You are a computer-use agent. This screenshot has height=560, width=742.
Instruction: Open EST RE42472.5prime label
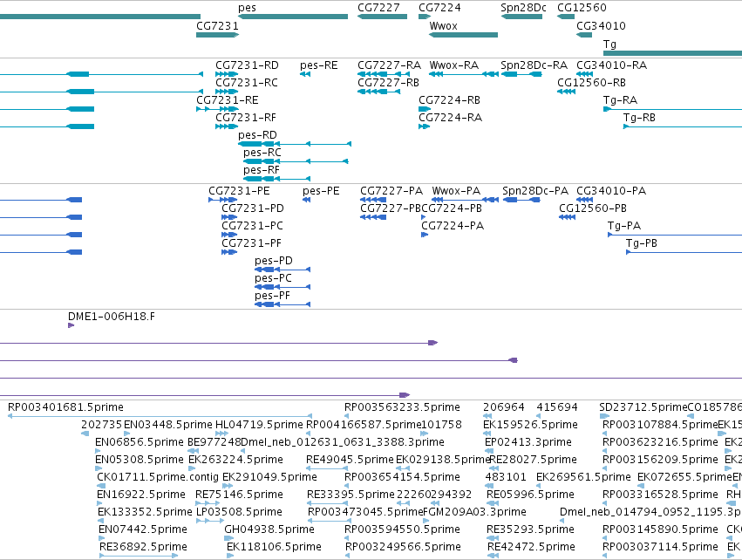[531, 547]
